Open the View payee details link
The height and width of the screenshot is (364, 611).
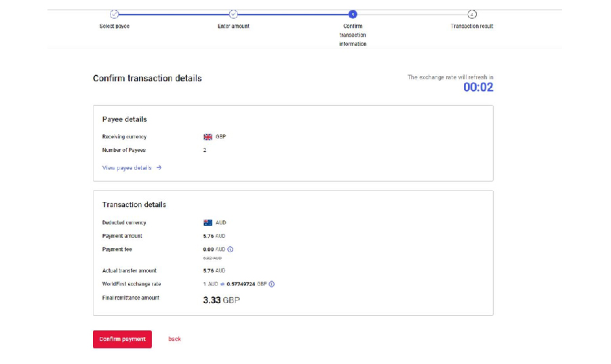point(127,168)
